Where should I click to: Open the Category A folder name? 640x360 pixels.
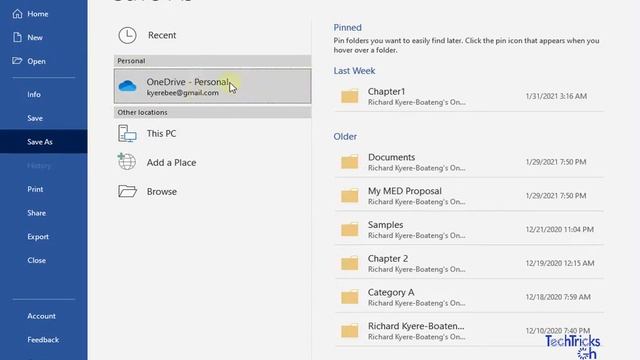tap(391, 293)
